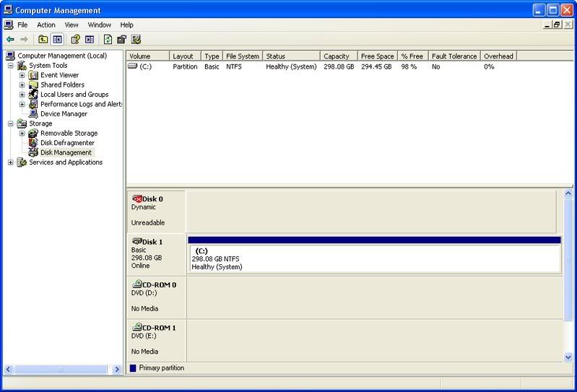Open the Help menu
Viewport: 577px width, 392px height.
coord(126,25)
